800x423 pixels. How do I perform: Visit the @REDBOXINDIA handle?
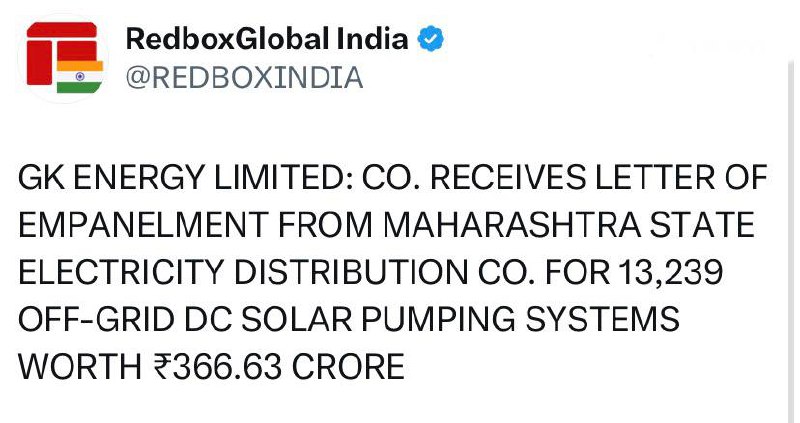pos(244,77)
